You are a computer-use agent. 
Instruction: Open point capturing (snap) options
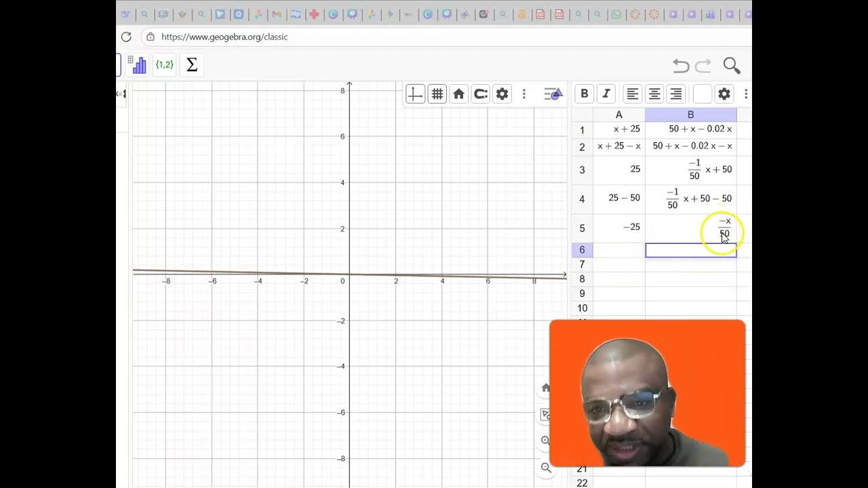pos(481,94)
